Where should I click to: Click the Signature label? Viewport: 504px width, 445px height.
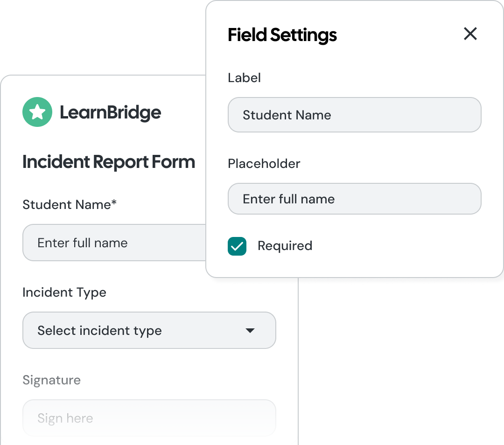(x=51, y=381)
